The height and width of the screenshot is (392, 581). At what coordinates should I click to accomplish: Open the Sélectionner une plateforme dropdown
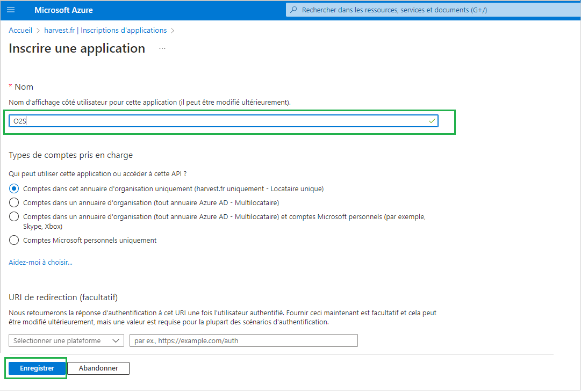click(x=66, y=340)
